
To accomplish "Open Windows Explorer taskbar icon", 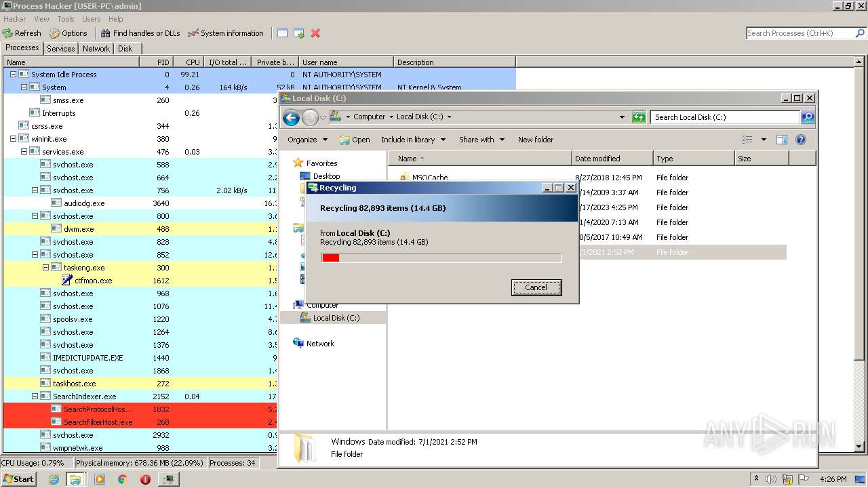I will (75, 479).
